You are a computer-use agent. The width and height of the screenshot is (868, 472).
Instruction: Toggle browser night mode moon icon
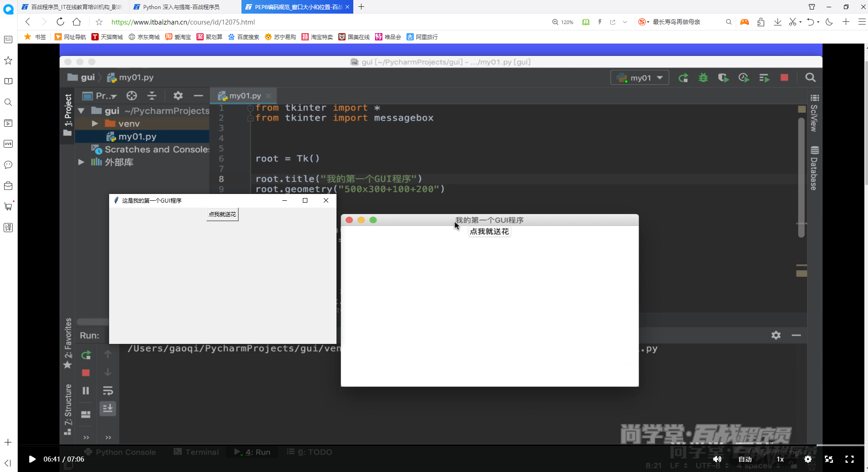pos(829,22)
